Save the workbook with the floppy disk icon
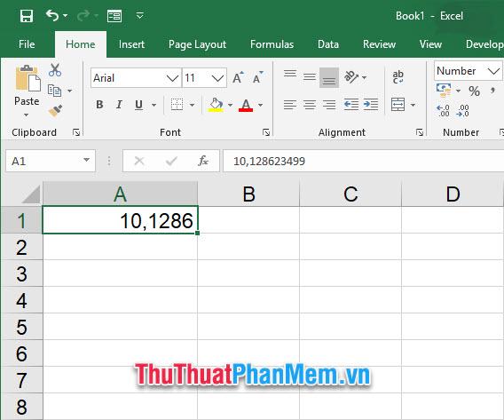The image size is (504, 420). (x=27, y=16)
